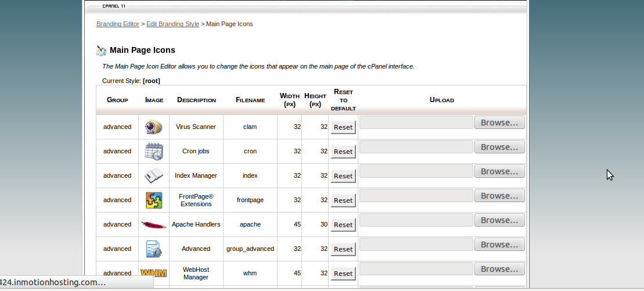Open the Branding Editor breadcrumb link
This screenshot has height=291, width=644.
pos(118,24)
